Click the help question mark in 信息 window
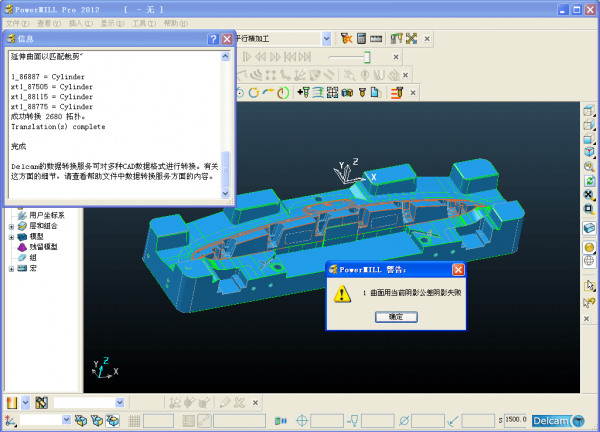Viewport: 600px width, 432px height. [x=213, y=39]
